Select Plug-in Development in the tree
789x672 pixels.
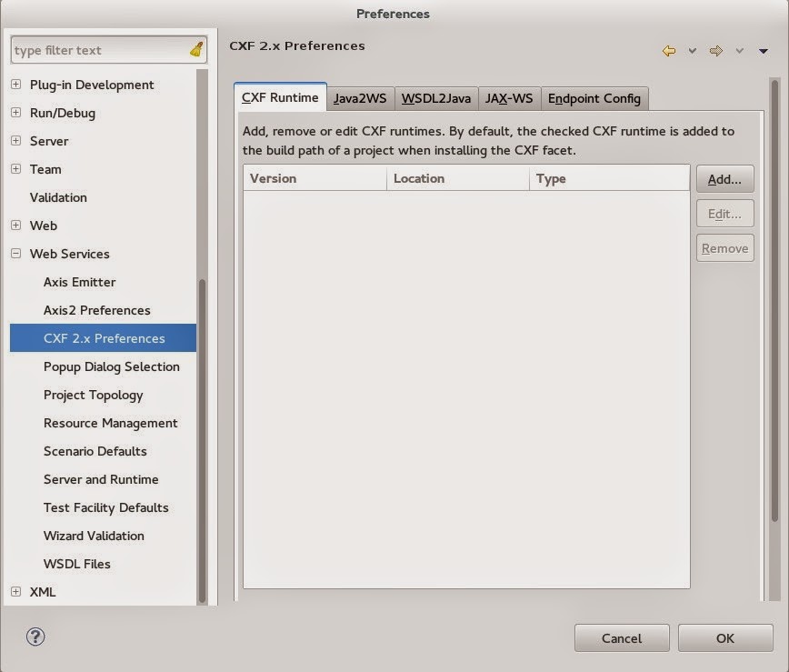92,85
